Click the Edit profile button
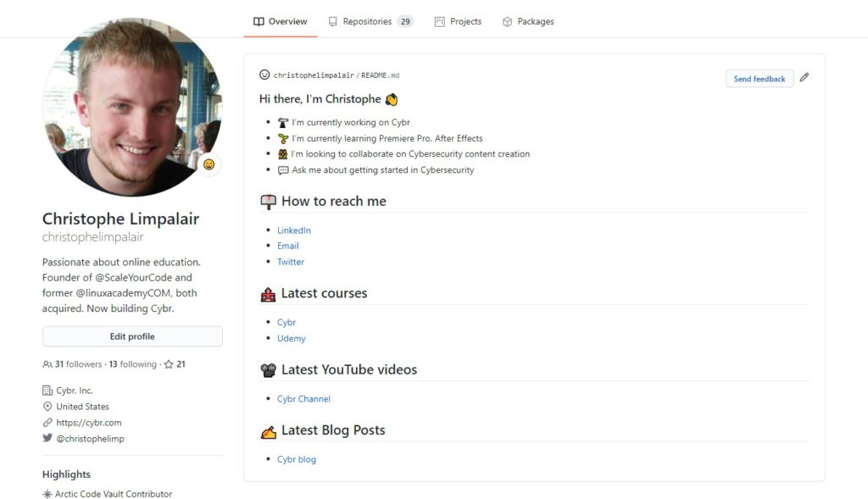The width and height of the screenshot is (868, 499). 132,336
